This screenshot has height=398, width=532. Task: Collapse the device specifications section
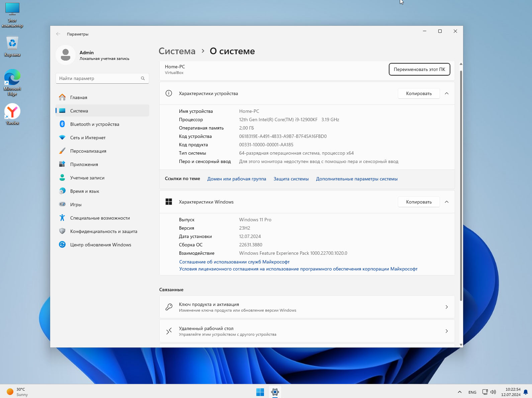447,93
